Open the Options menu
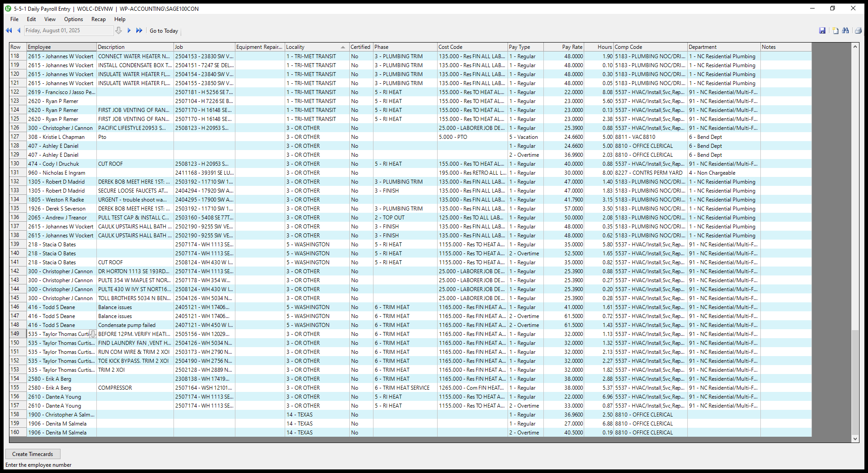 pyautogui.click(x=74, y=19)
